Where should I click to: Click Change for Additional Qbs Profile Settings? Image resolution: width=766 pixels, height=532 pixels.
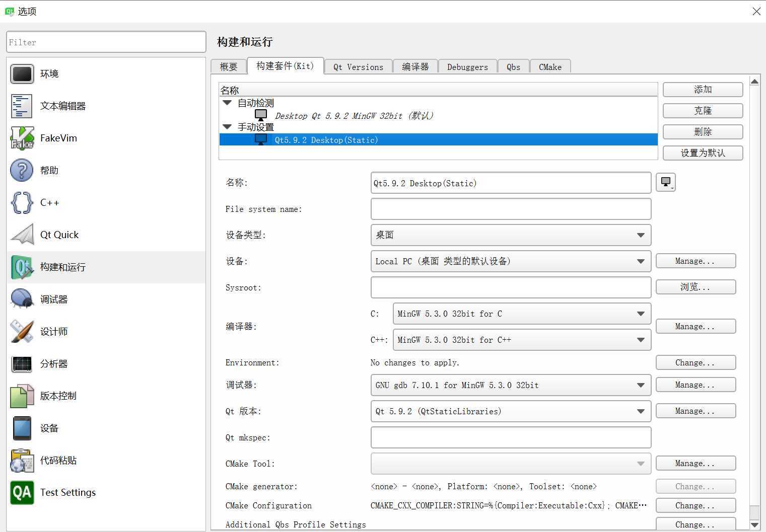[695, 524]
